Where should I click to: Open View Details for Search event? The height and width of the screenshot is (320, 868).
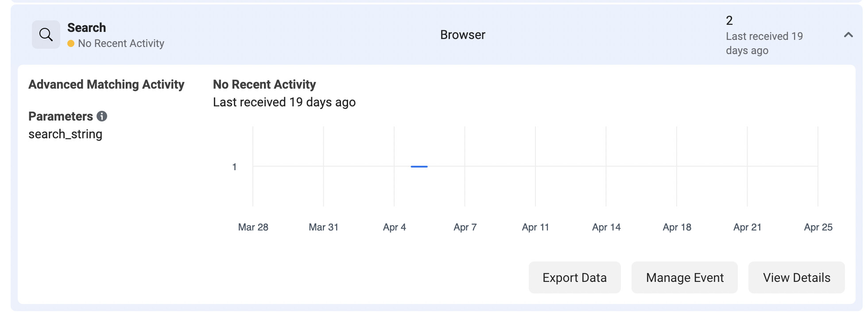(x=796, y=277)
